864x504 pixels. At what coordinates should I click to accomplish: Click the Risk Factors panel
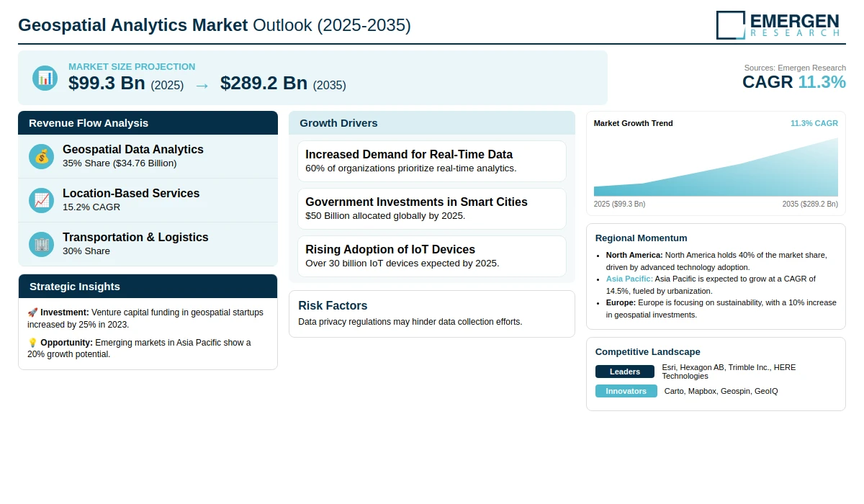(432, 314)
